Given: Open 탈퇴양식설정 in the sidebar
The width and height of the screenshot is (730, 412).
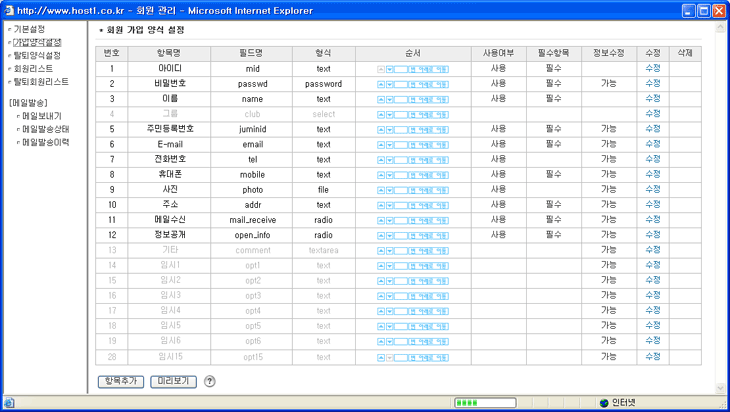Looking at the screenshot, I should click(37, 56).
